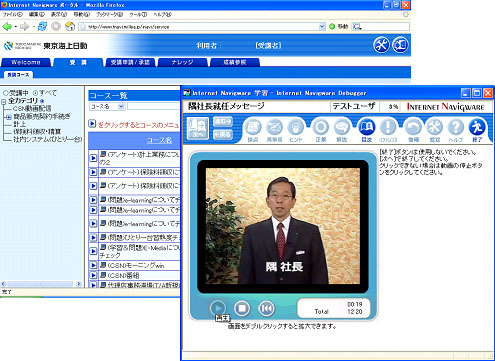This screenshot has width=495, height=361.
Task: Click the 再解答 re-answer icon
Action: tap(274, 127)
